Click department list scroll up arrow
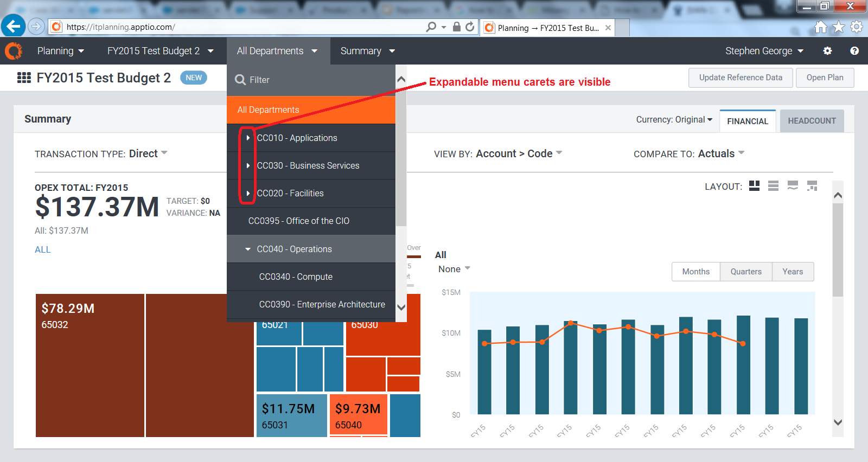 (x=401, y=79)
